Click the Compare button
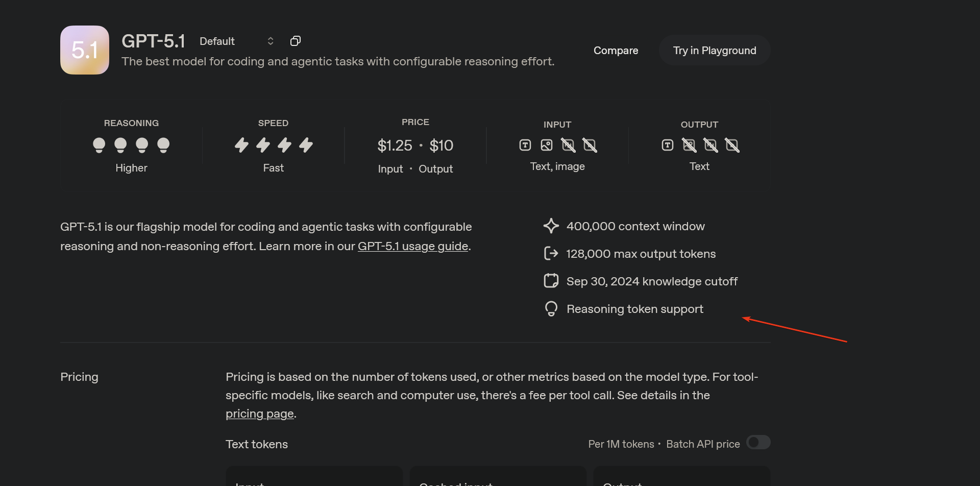The image size is (980, 486). 616,50
